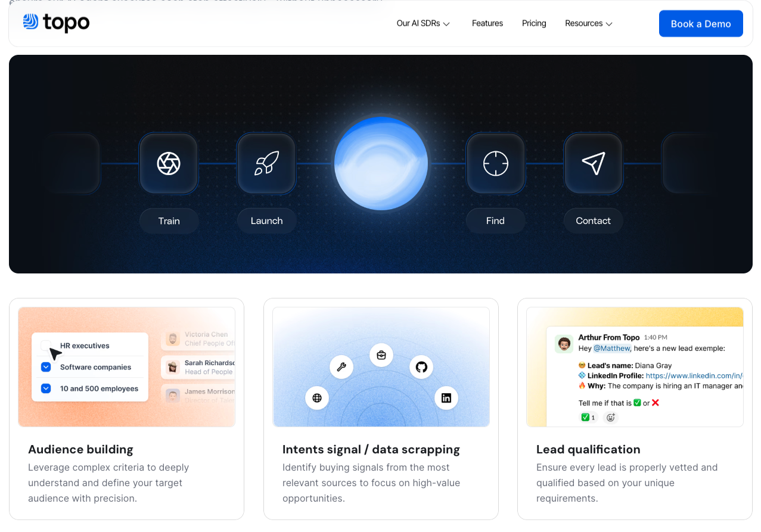Click Sarah Richardson's avatar

tap(173, 367)
